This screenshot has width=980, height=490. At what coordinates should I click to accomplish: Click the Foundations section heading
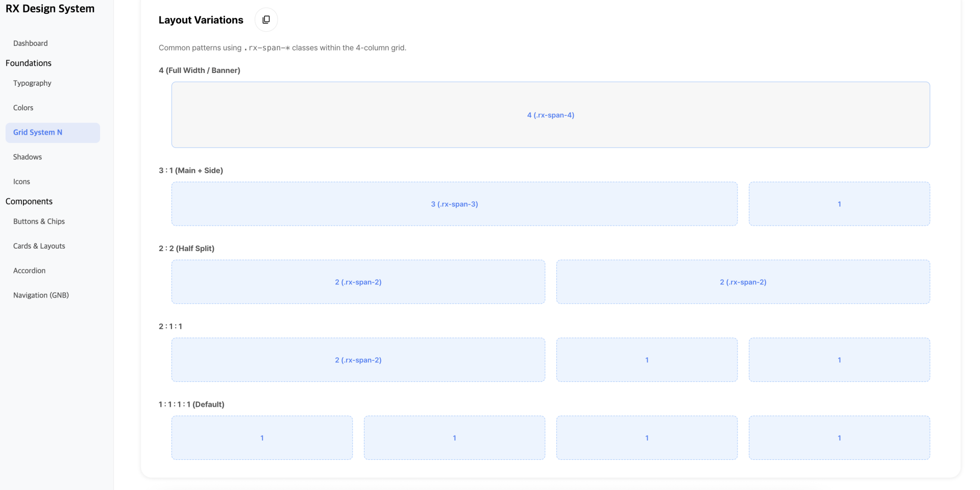pyautogui.click(x=29, y=63)
